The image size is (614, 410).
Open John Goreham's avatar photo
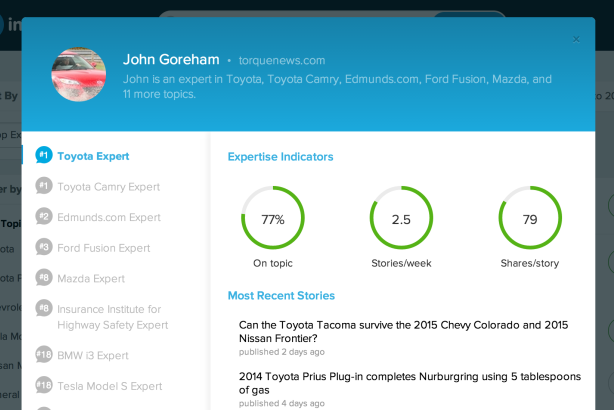[79, 74]
